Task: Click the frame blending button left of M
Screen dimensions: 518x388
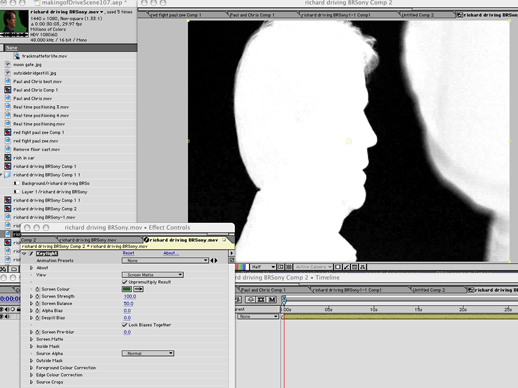Action: click(x=261, y=300)
